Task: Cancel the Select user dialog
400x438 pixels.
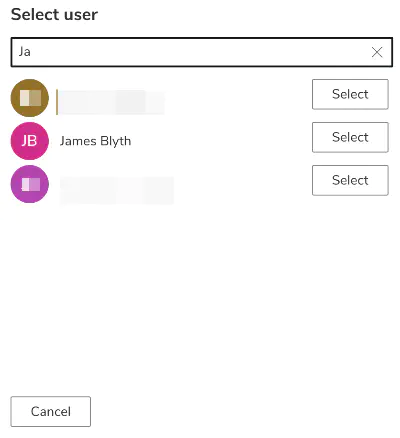Action: [x=51, y=411]
